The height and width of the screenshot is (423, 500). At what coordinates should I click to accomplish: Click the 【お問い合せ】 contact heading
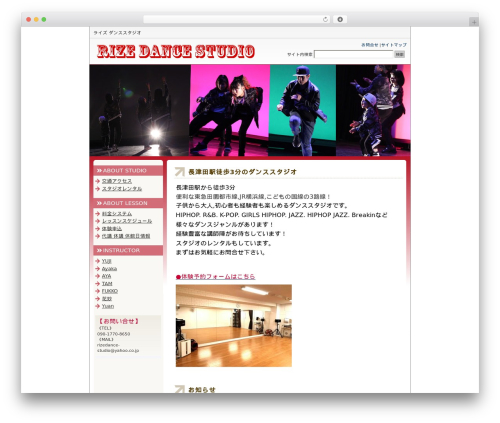(x=119, y=321)
